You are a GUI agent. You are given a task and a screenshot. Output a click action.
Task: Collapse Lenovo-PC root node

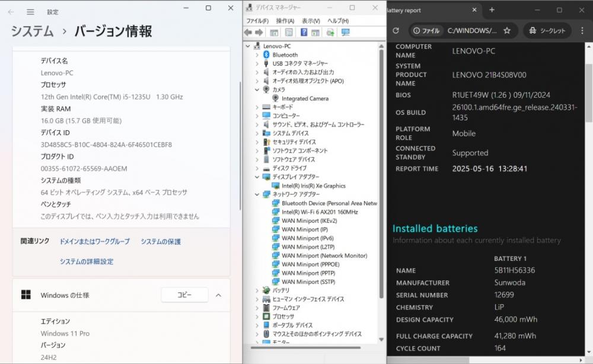tap(248, 46)
